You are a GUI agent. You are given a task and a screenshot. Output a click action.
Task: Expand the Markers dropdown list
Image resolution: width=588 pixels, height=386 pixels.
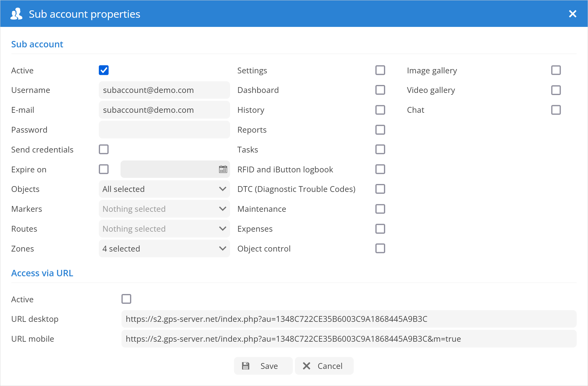point(164,209)
